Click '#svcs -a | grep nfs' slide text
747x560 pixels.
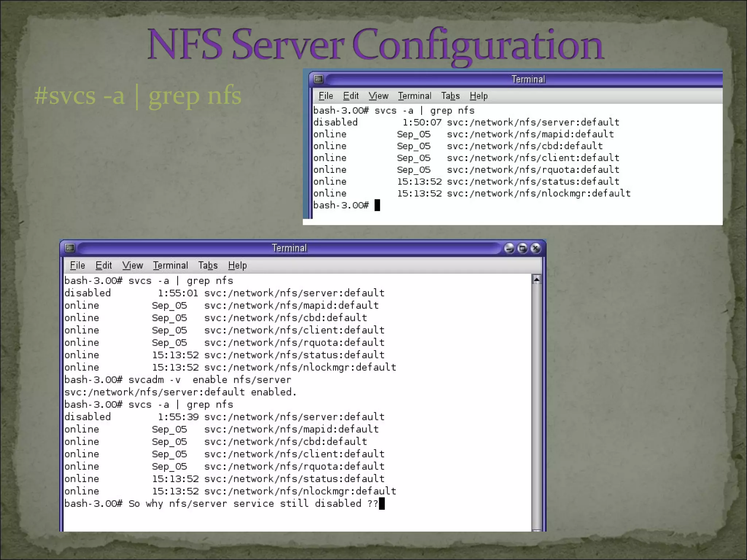138,96
